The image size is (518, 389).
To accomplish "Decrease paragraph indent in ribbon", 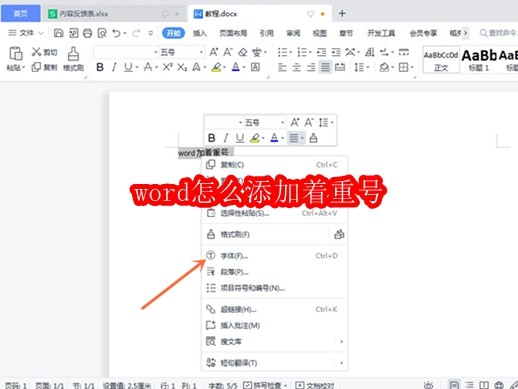I will 321,52.
